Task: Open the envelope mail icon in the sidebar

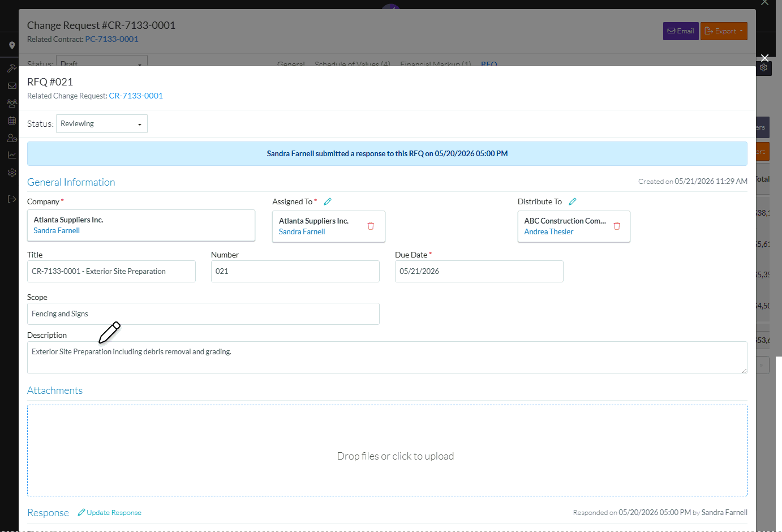Action: point(12,86)
